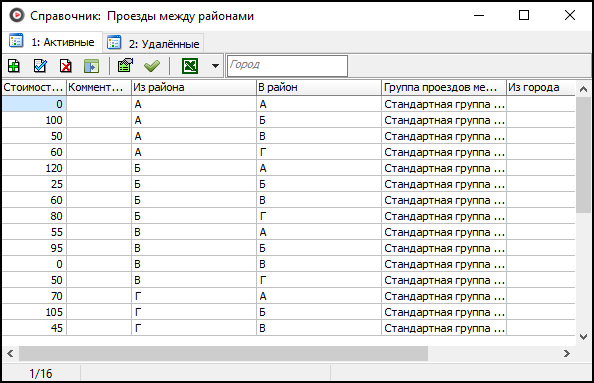
Task: Click 'Стандартная группа ...' in the first row
Action: [x=444, y=104]
